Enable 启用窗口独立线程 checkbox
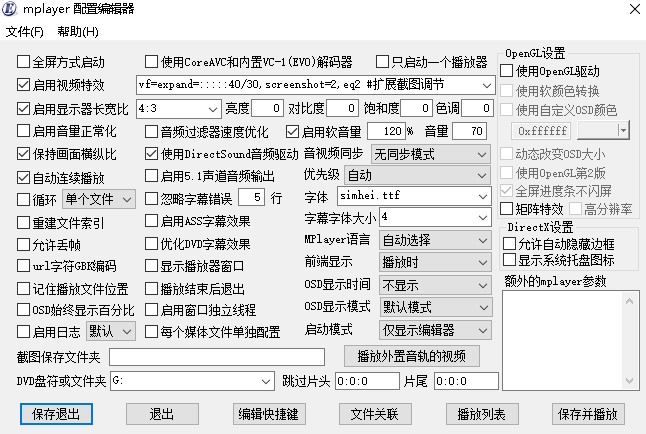 tap(151, 310)
